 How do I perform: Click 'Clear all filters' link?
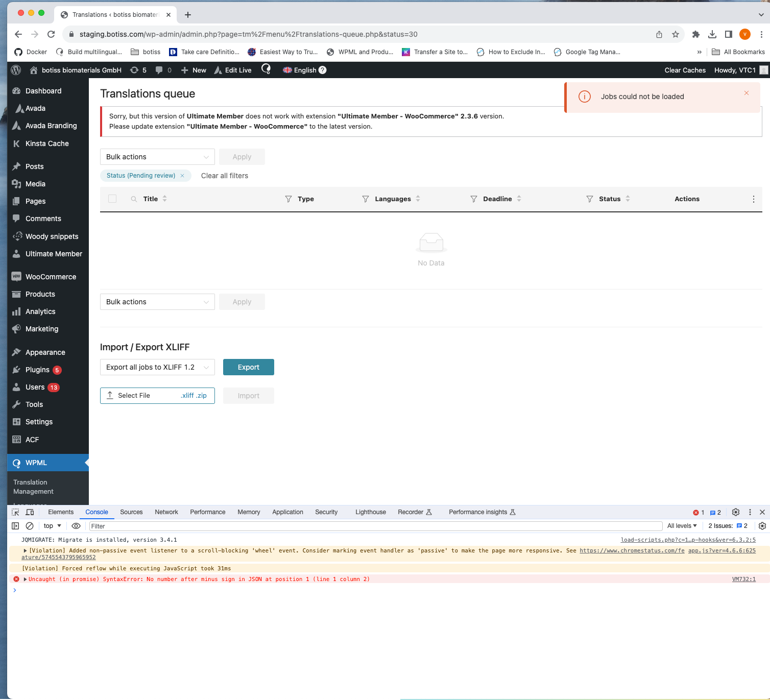coord(225,176)
